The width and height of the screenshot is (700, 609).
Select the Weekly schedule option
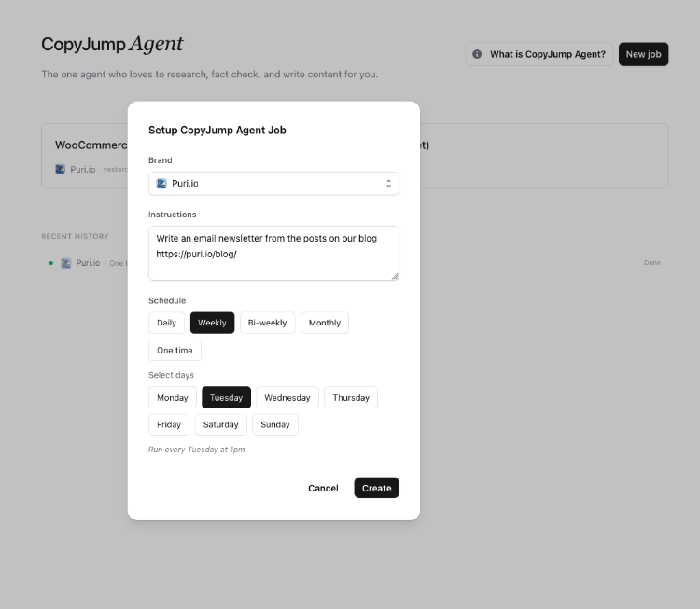pyautogui.click(x=212, y=323)
